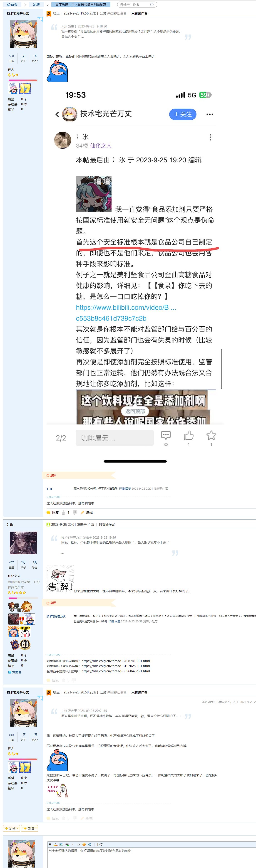The image size is (256, 868).
Task: Click the insert image icon in editor
Action: tap(61, 844)
